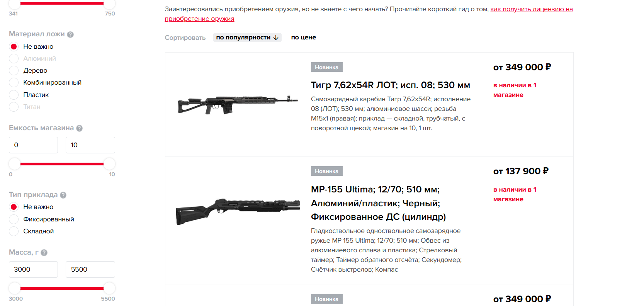Select Комбинированный material radio button
644x306 pixels.
(x=14, y=82)
